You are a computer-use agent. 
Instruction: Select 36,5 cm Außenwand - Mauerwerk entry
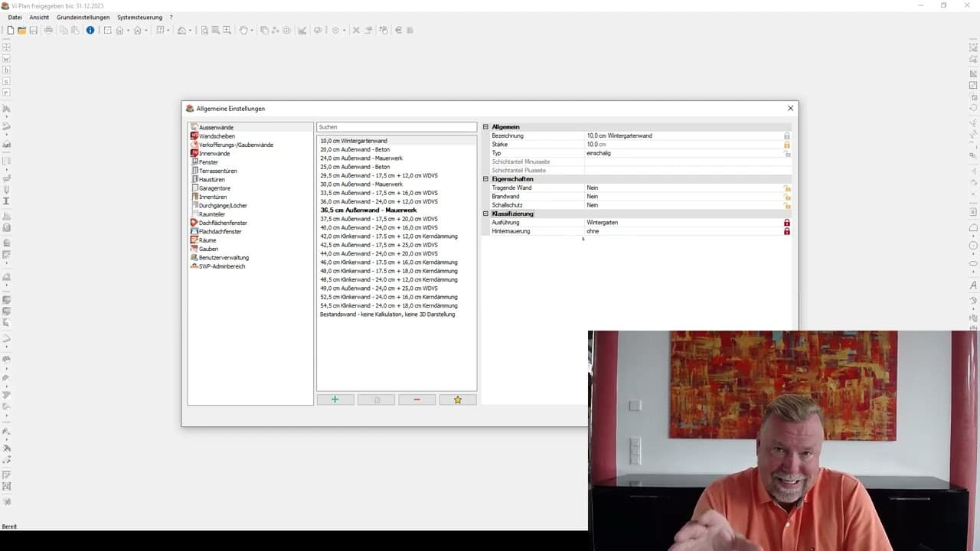coord(368,210)
